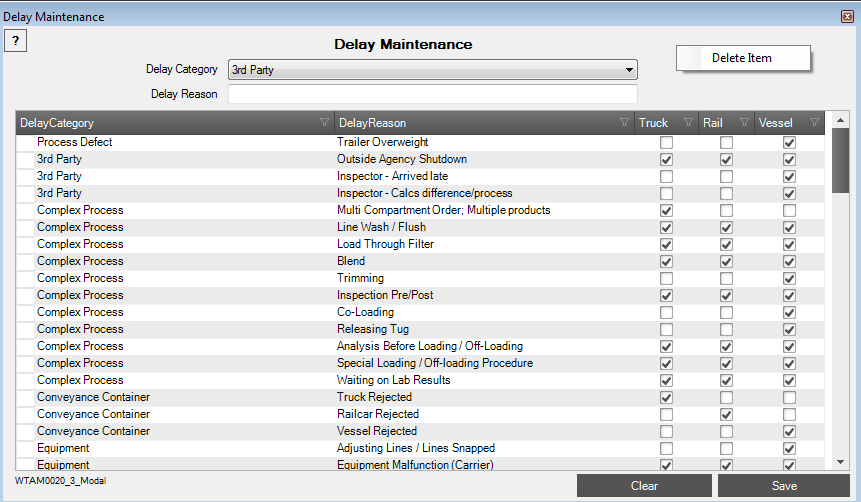Open the Truck column filter icon

tap(688, 123)
